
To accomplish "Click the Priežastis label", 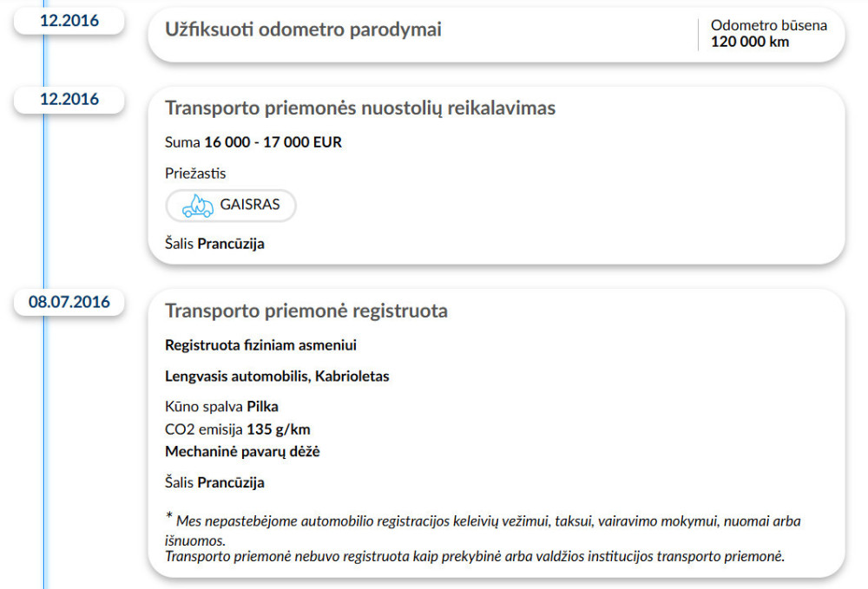I will (195, 173).
